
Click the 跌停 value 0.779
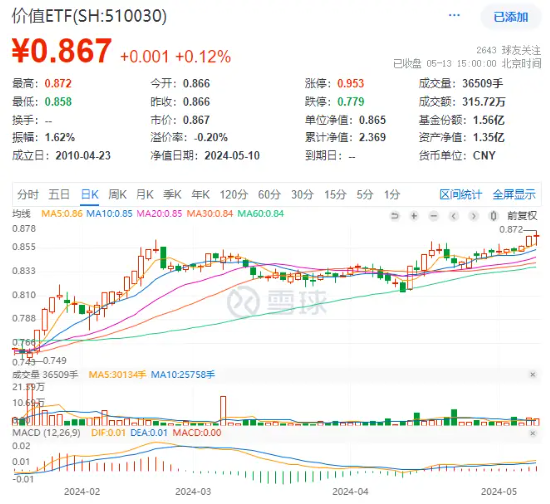[351, 102]
